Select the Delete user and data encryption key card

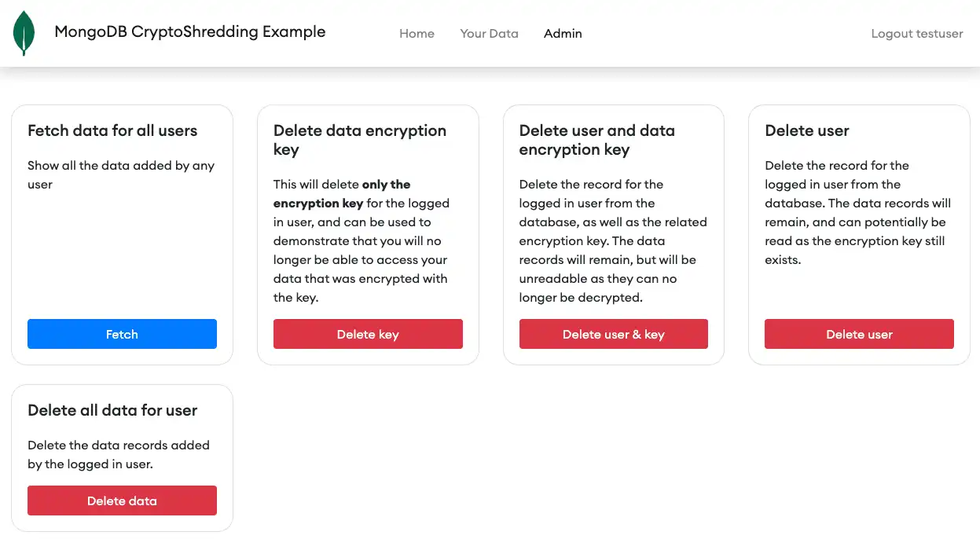[613, 234]
